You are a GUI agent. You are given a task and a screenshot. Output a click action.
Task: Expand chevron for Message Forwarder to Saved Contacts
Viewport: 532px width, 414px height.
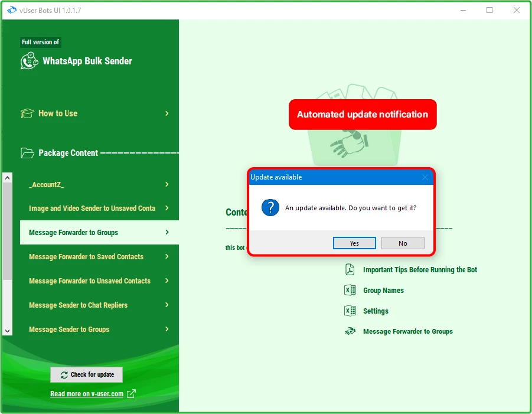pos(167,256)
